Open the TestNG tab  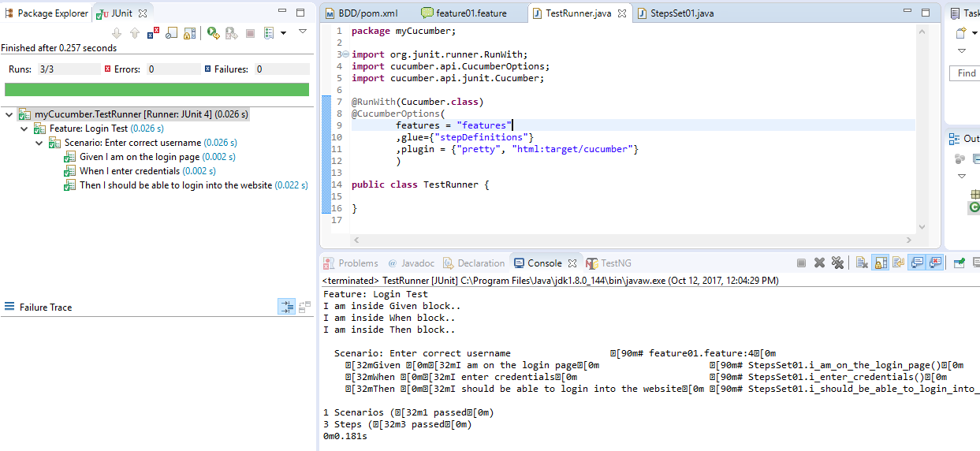pyautogui.click(x=609, y=263)
